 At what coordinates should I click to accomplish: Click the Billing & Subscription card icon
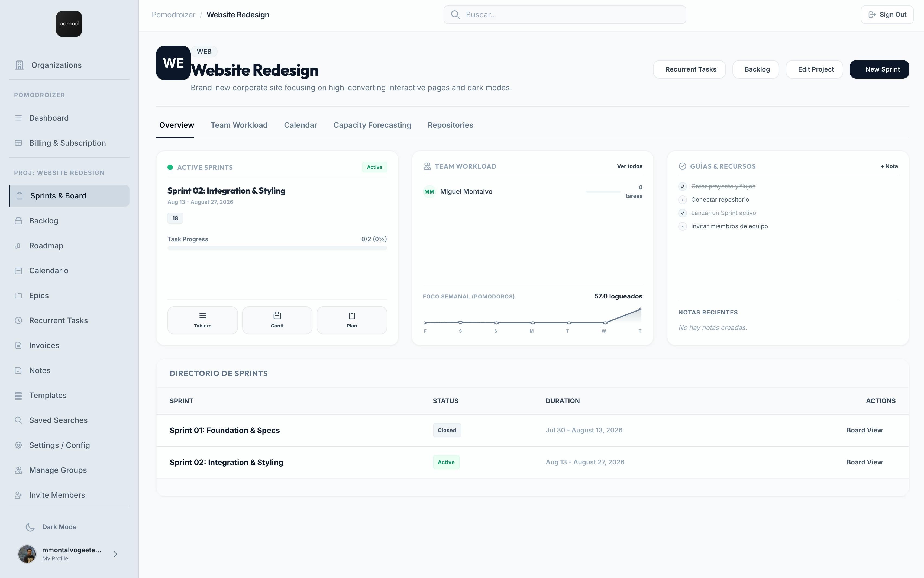[18, 143]
